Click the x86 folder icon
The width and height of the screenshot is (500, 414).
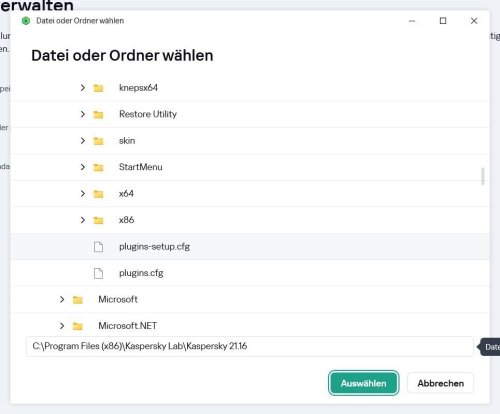click(98, 220)
